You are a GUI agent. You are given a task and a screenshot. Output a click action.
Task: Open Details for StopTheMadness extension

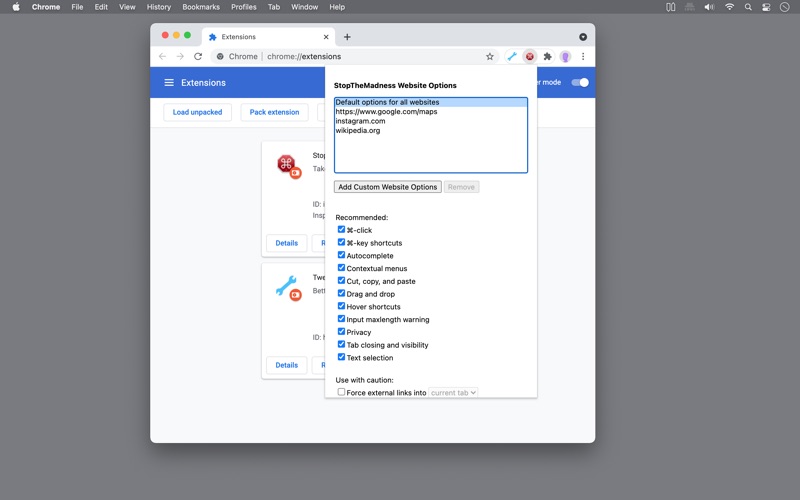click(287, 243)
